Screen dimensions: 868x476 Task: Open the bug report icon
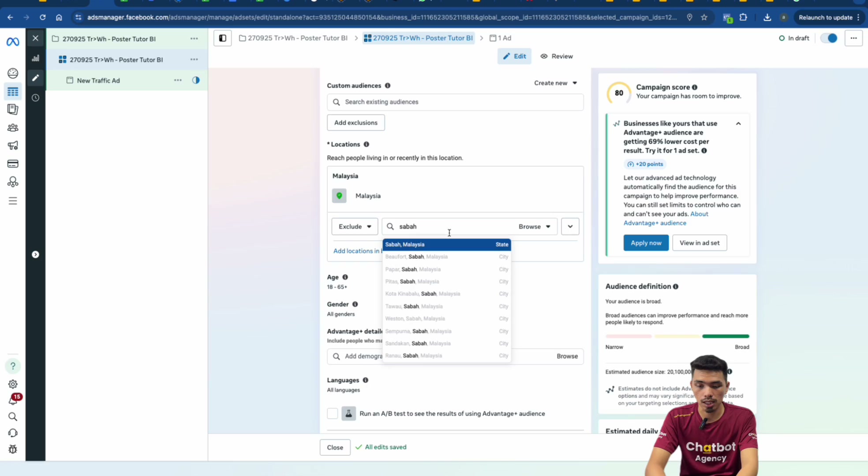click(x=13, y=450)
